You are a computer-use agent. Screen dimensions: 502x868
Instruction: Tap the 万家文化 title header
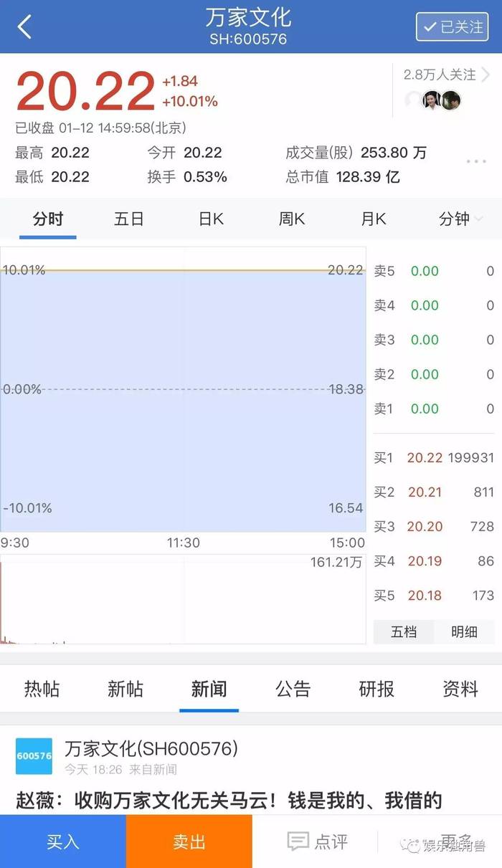(249, 17)
